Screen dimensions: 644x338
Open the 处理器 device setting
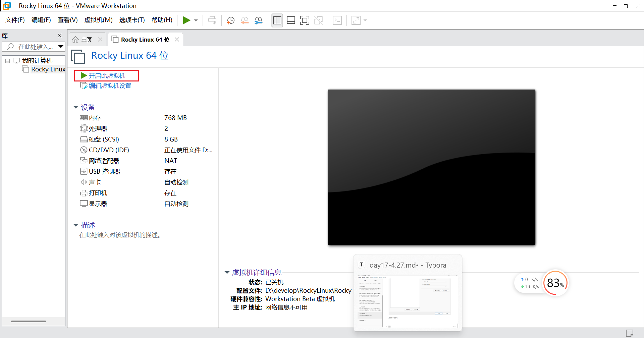98,128
